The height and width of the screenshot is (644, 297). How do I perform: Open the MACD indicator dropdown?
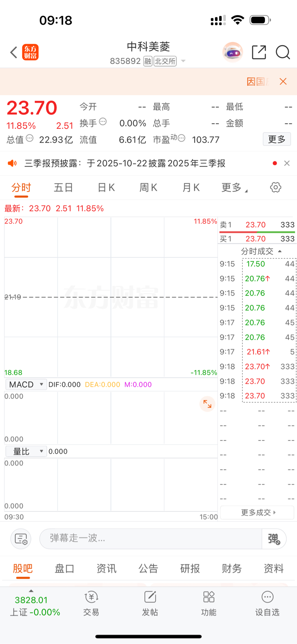click(x=26, y=384)
